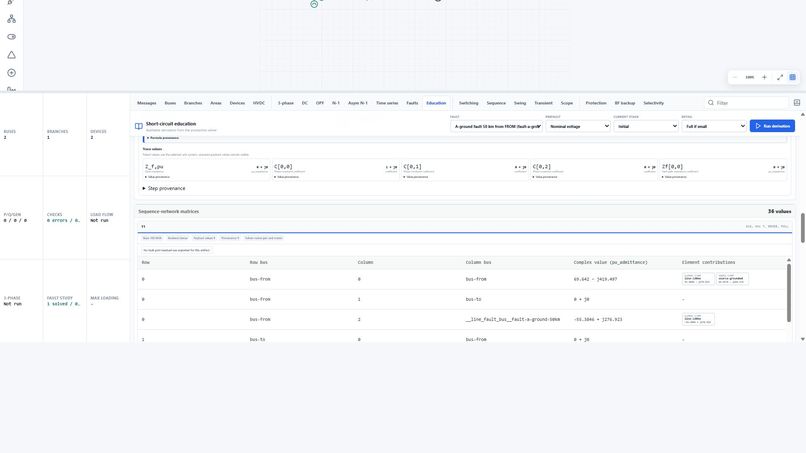Click the Row column header

pos(145,262)
